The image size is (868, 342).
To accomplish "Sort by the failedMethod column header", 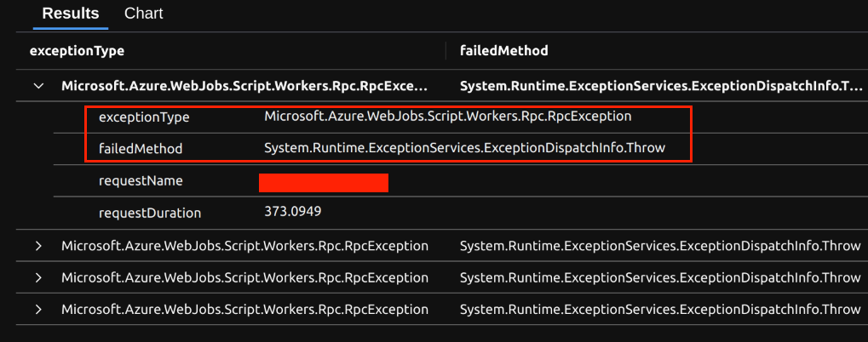I will pyautogui.click(x=504, y=51).
